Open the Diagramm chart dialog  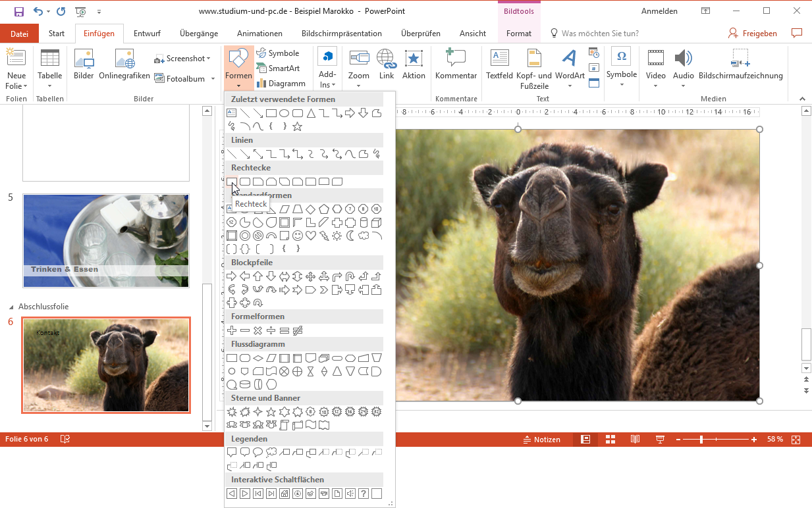[x=281, y=84]
